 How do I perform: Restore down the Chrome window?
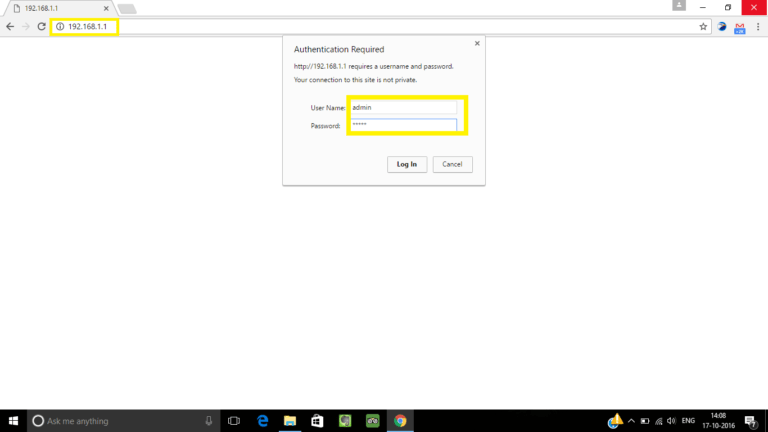728,7
